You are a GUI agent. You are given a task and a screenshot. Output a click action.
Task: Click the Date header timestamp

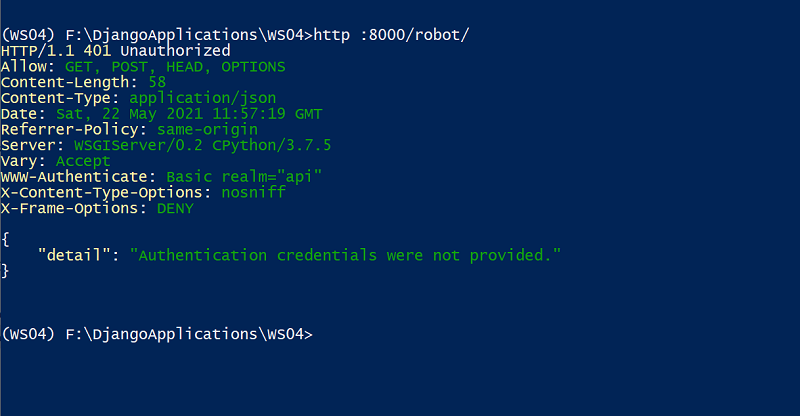(189, 114)
